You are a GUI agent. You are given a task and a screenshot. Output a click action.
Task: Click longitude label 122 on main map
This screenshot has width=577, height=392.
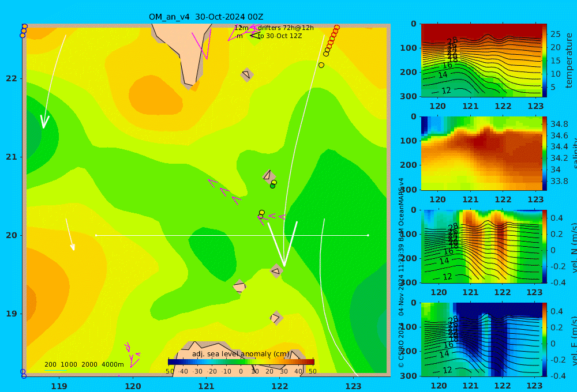[280, 386]
